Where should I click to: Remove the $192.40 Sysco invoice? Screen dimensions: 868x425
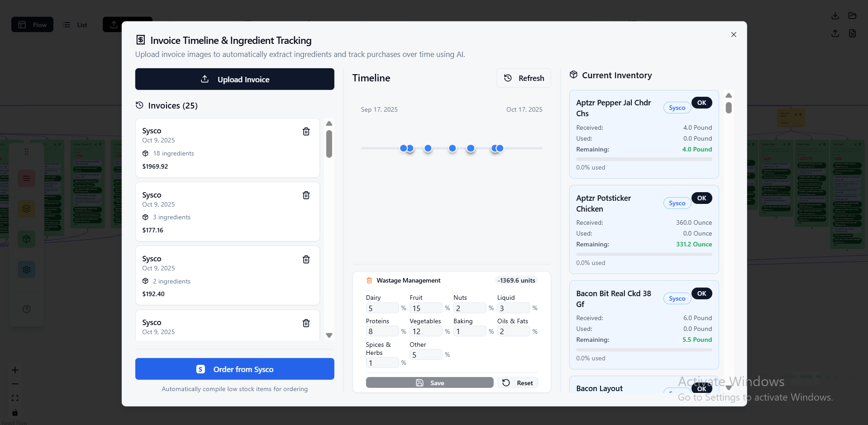pos(306,260)
